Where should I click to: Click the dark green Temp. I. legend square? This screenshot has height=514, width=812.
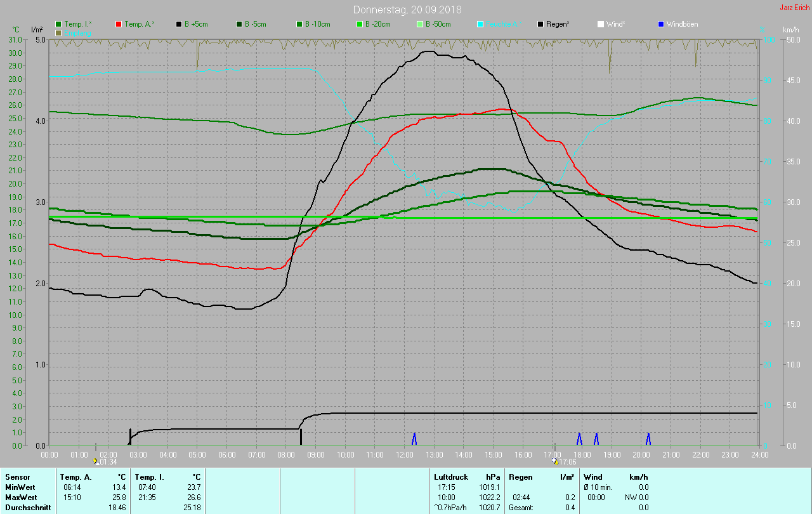(x=58, y=24)
